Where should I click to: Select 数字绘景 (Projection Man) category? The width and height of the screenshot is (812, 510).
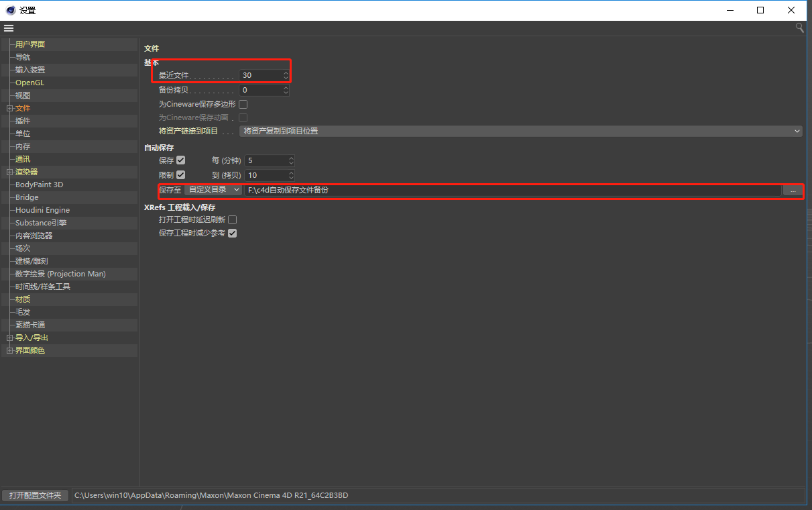(x=60, y=274)
